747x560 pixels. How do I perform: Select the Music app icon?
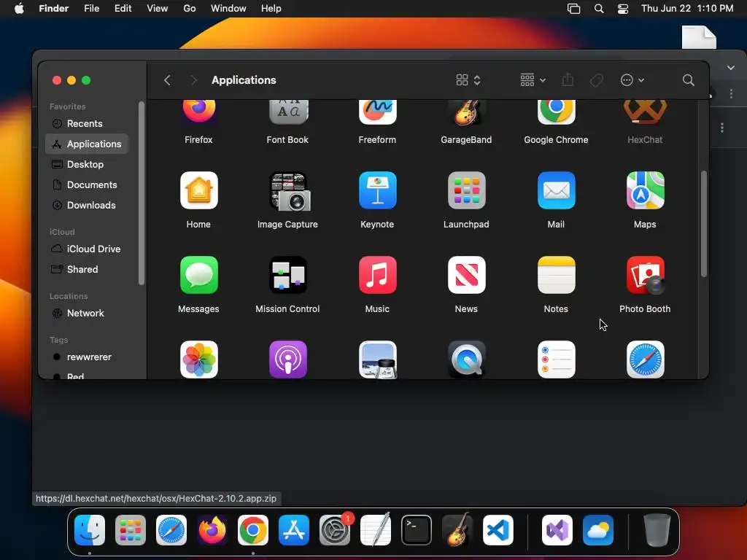(x=377, y=275)
